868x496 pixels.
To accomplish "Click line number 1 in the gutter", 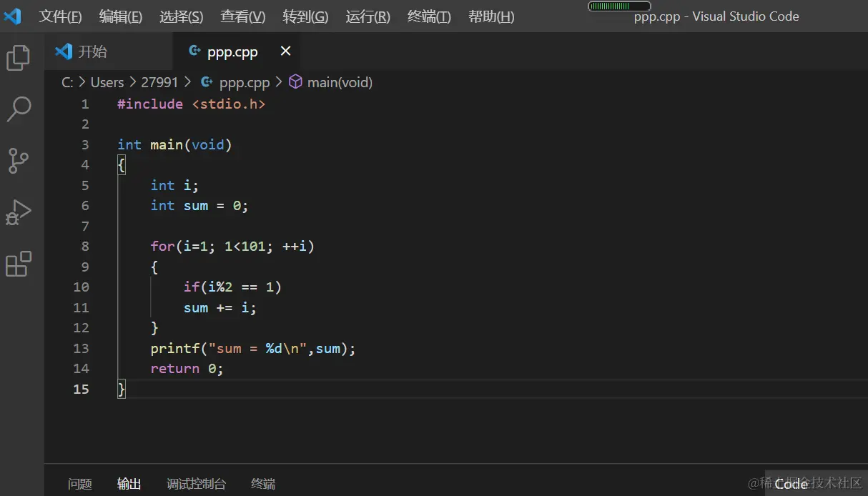I will click(x=85, y=104).
